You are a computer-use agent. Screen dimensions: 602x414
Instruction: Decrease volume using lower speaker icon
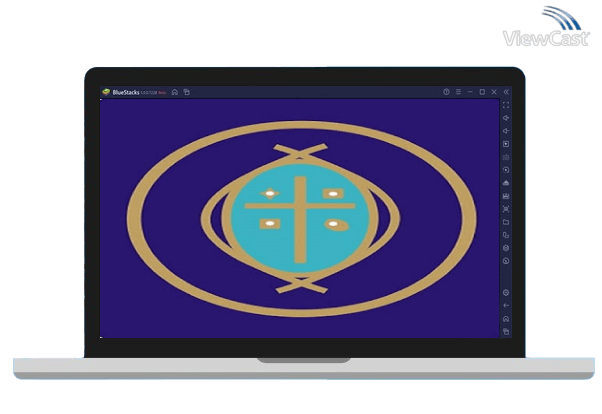pyautogui.click(x=506, y=131)
